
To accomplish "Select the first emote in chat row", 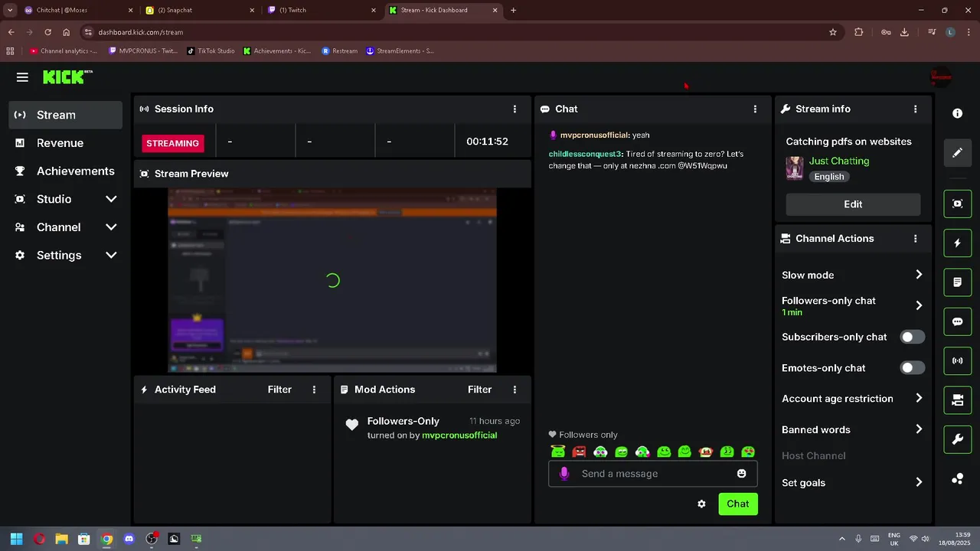I will (x=558, y=452).
